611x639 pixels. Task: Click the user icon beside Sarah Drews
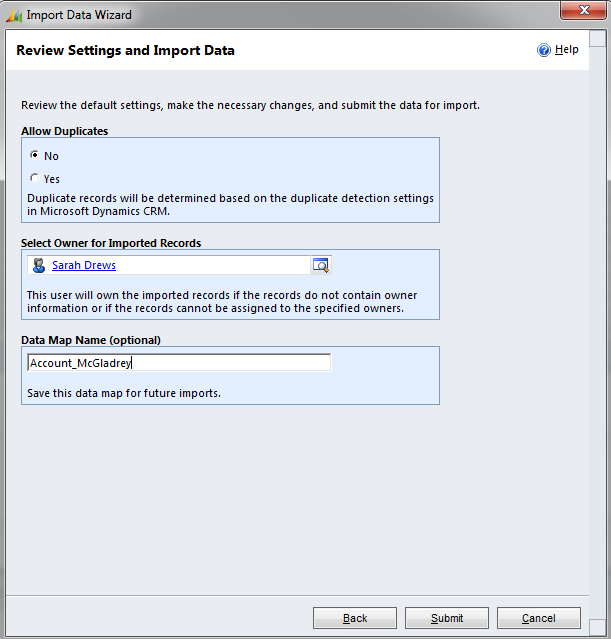click(x=39, y=266)
